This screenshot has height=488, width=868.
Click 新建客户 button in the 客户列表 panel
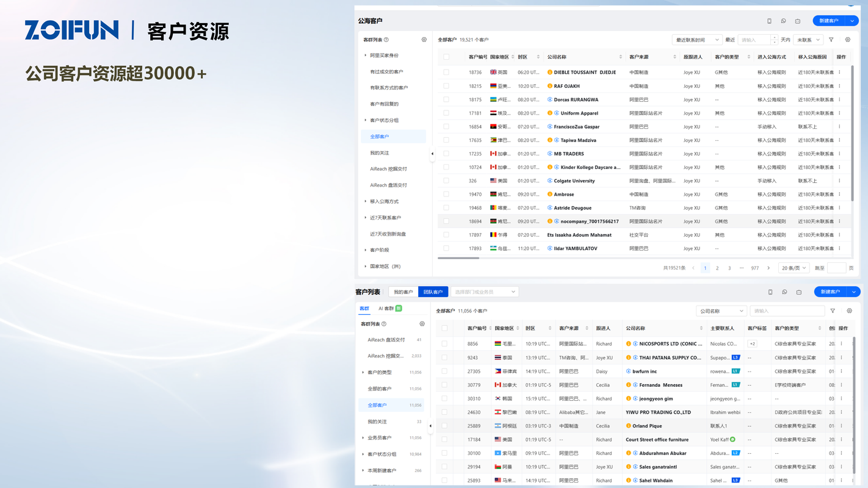pos(830,292)
